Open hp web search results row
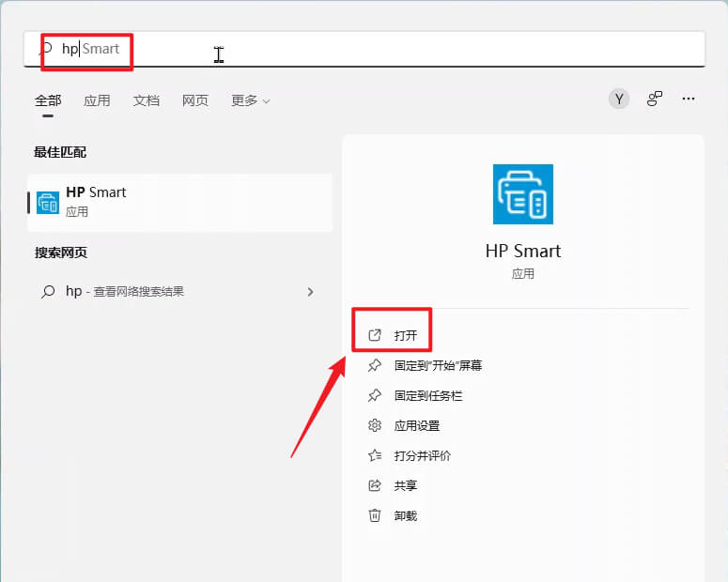This screenshot has height=582, width=728. [x=180, y=291]
